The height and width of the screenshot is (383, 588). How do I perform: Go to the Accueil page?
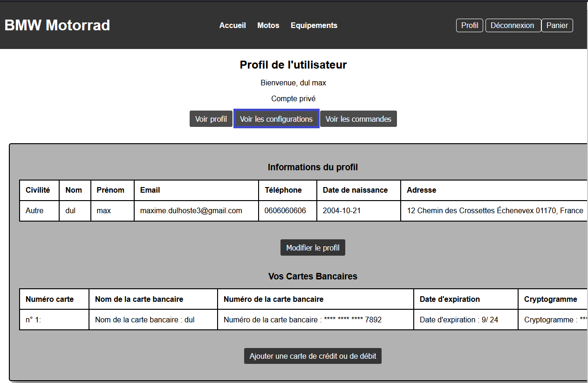(232, 25)
